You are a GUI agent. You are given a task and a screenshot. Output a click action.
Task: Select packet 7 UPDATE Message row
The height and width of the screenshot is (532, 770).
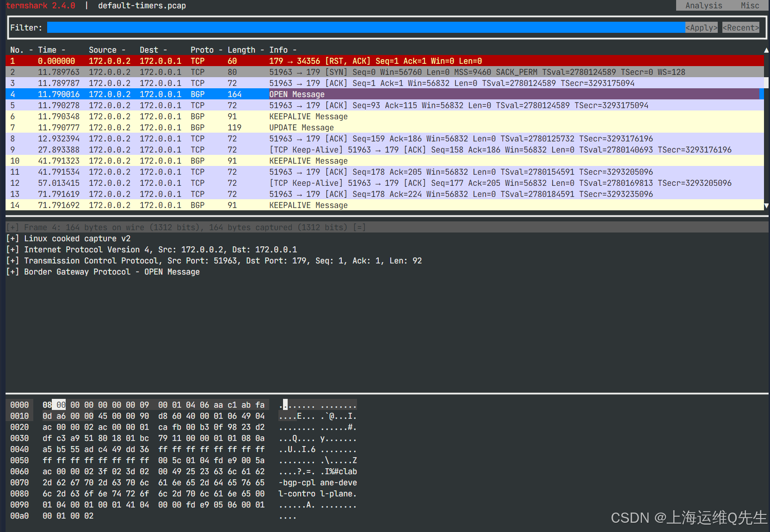click(385, 128)
